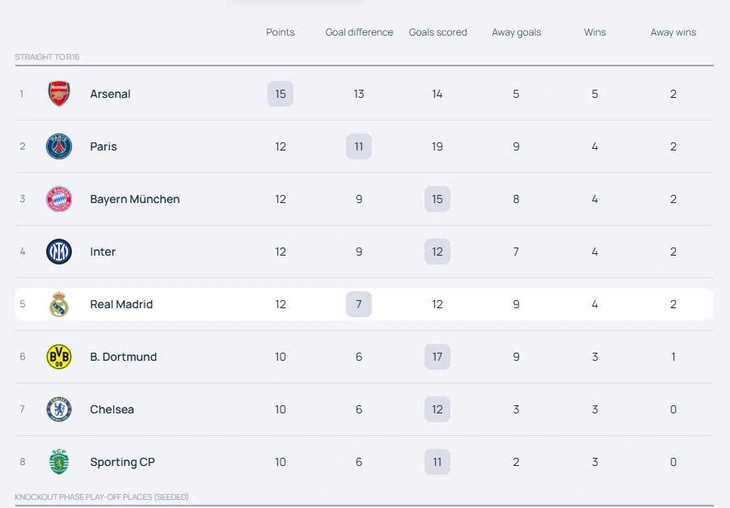Open the Real Madrid team link
Viewport: 730px width, 508px height.
[121, 305]
